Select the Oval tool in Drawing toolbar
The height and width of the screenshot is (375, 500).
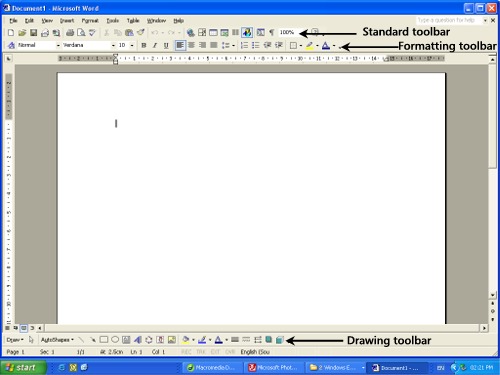click(x=115, y=340)
